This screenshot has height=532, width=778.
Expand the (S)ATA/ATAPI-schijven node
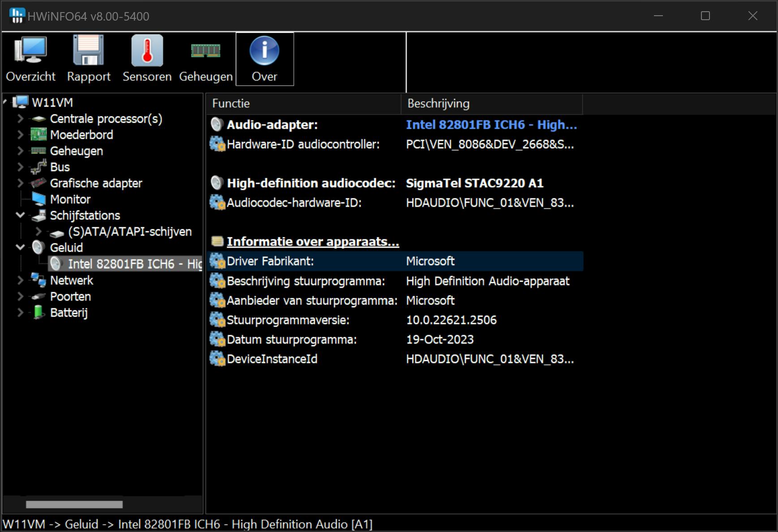point(39,232)
